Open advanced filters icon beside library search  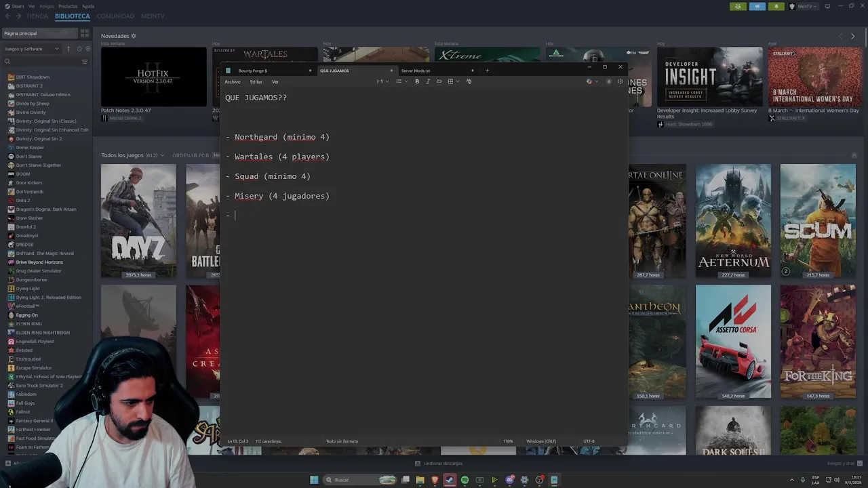85,62
